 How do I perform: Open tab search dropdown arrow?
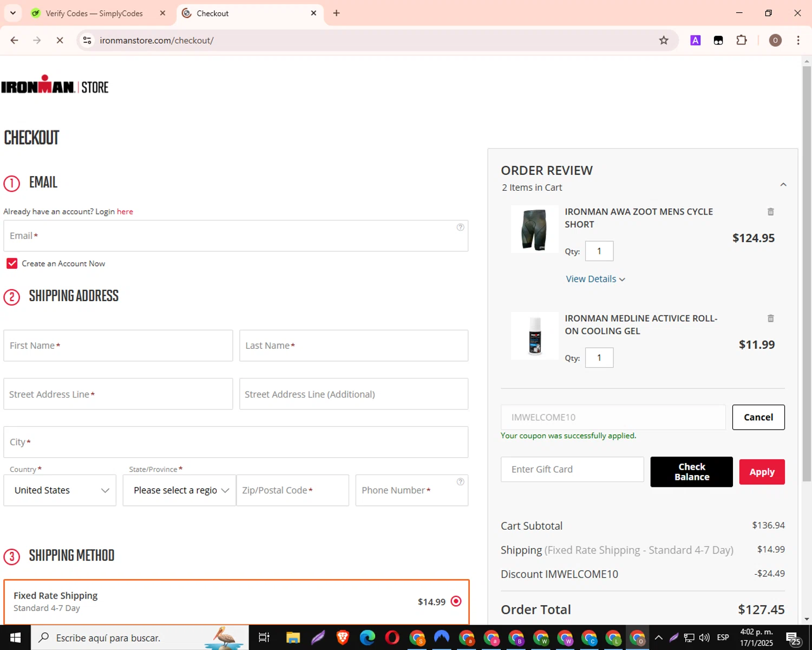point(13,13)
